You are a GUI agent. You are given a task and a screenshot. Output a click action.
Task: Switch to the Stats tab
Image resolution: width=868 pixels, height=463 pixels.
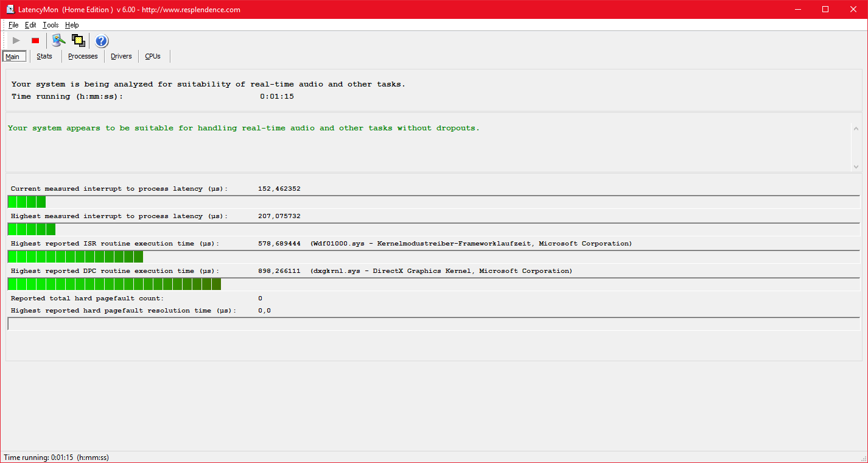[44, 56]
